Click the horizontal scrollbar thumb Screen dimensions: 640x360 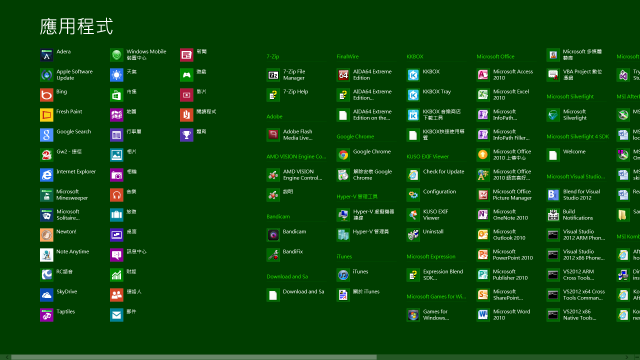pyautogui.click(x=194, y=357)
